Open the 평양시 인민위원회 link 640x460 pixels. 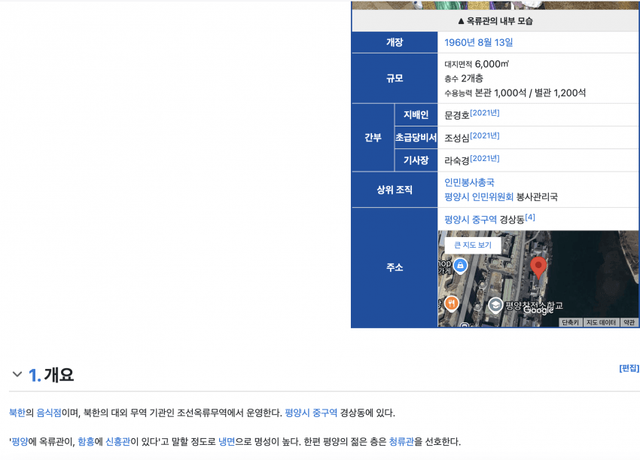[x=478, y=197]
